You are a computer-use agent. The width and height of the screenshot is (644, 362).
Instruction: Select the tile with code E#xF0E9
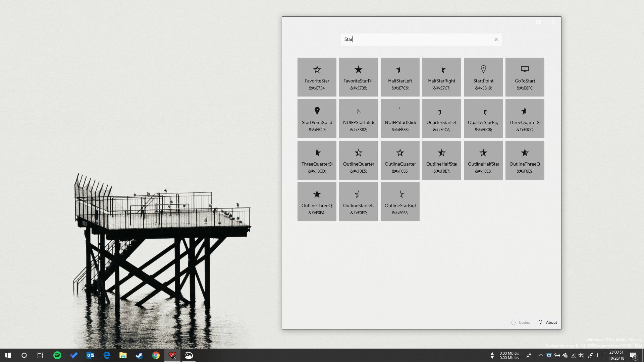pyautogui.click(x=525, y=160)
